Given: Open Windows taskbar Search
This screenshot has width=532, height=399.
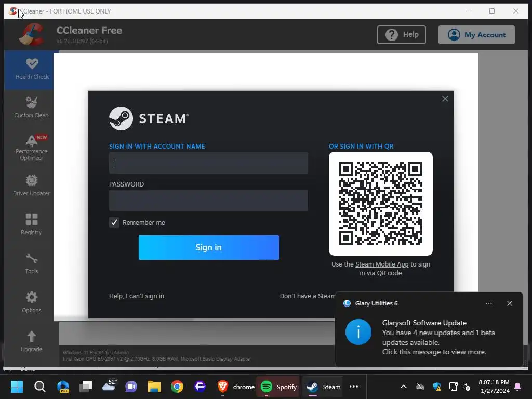Looking at the screenshot, I should (39, 387).
